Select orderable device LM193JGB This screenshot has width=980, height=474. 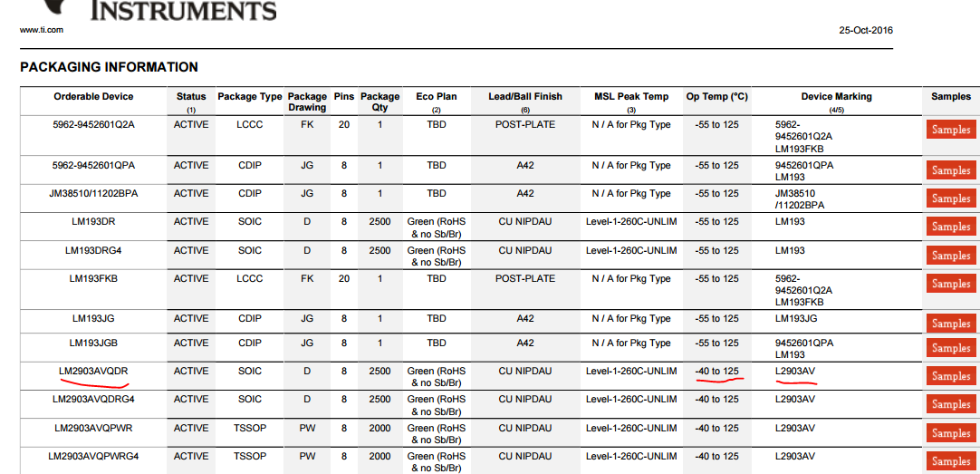click(94, 343)
